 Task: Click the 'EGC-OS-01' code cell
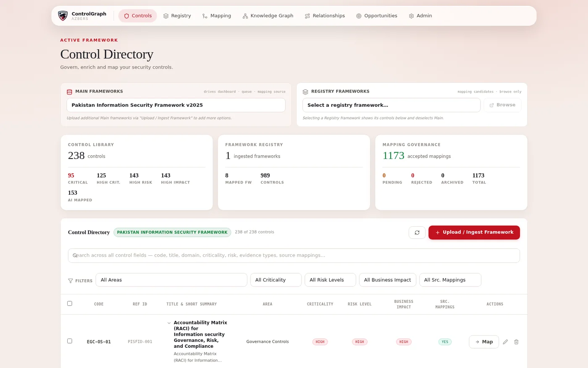[x=99, y=342]
